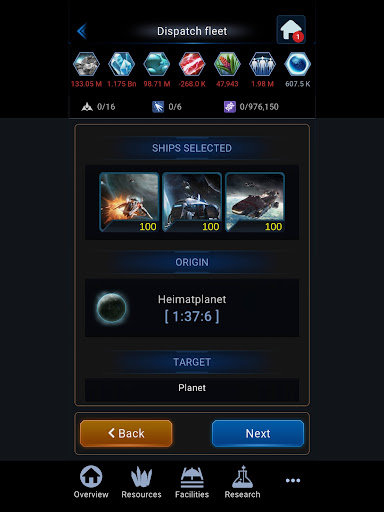Click the orange Back button
Viewport: 384px width, 512px height.
126,433
